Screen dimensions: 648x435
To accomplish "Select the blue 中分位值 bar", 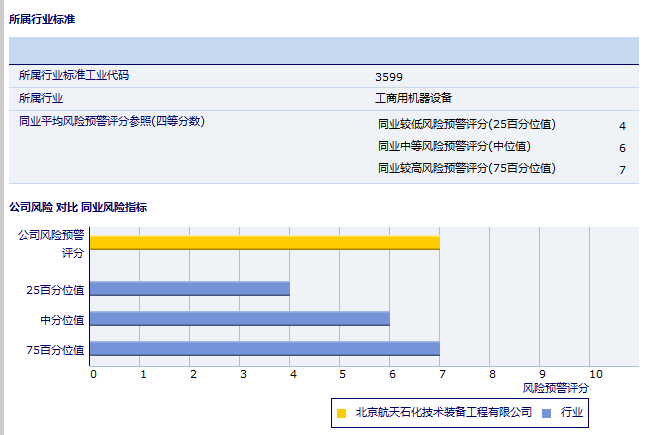I will (240, 318).
